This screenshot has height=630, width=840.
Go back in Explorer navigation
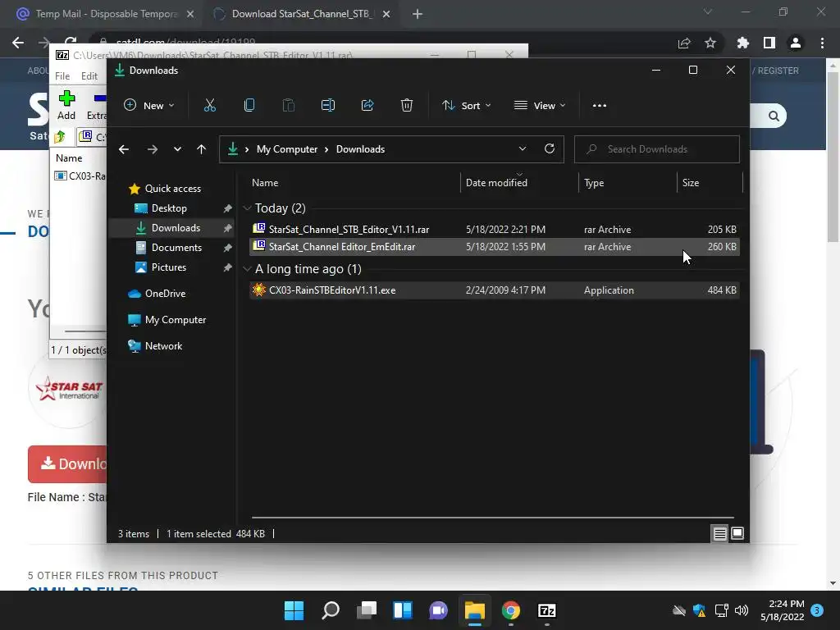click(124, 149)
